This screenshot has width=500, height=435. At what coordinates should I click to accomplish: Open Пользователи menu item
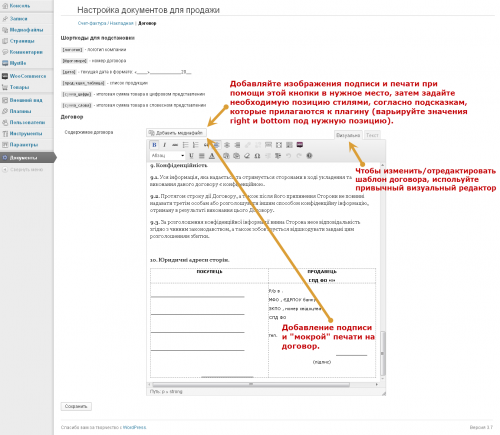click(27, 122)
